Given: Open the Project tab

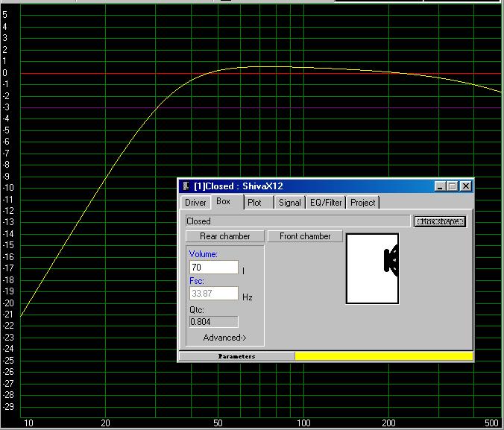Looking at the screenshot, I should click(362, 203).
